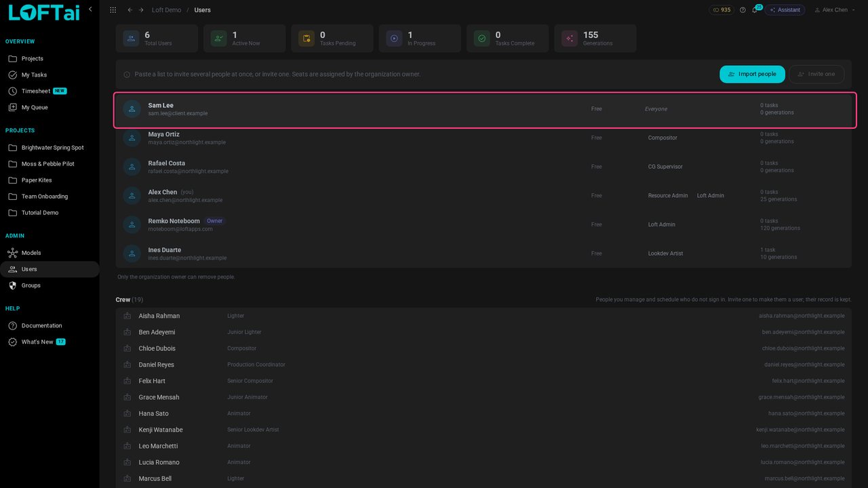868x488 pixels.
Task: Click the Tasks Complete stat card icon
Action: coord(481,39)
